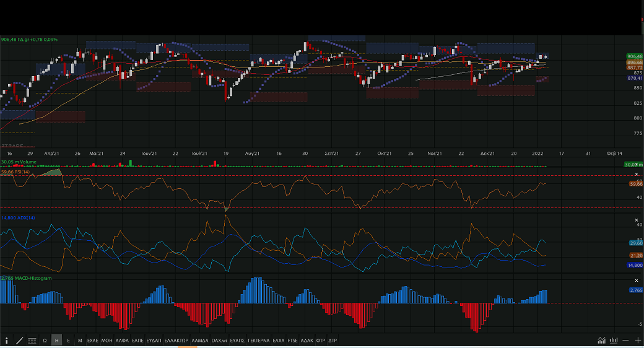Click the green 906,48 price label
Image resolution: width=644 pixels, height=348 pixels.
(634, 56)
